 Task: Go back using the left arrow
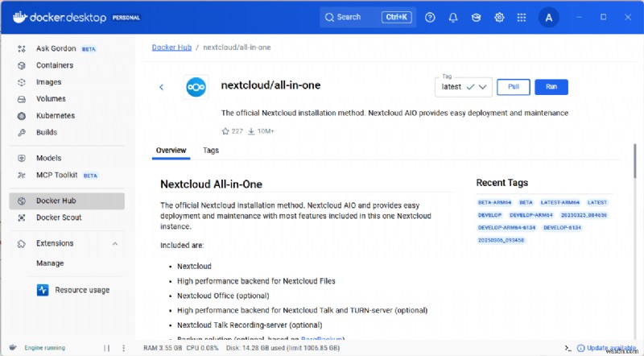162,87
